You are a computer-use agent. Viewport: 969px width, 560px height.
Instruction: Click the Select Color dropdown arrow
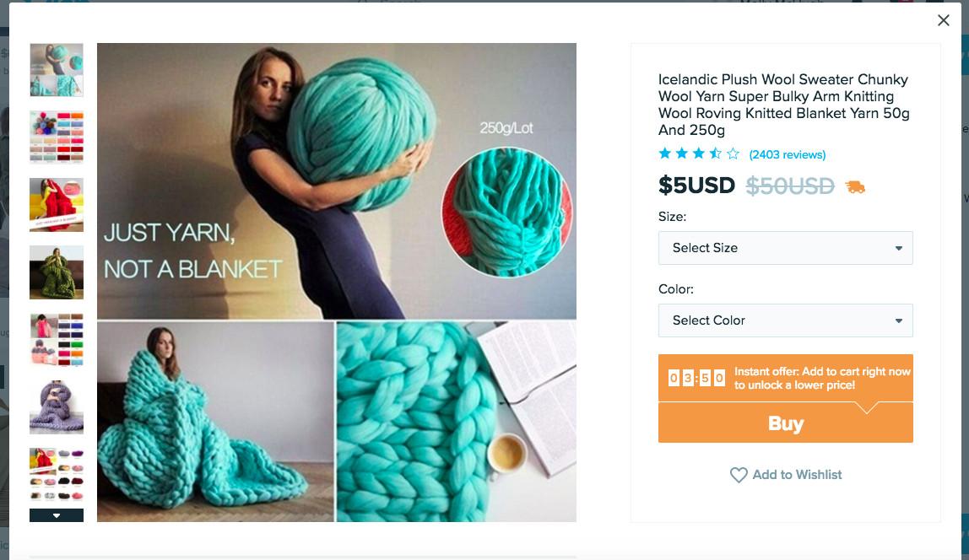tap(899, 320)
